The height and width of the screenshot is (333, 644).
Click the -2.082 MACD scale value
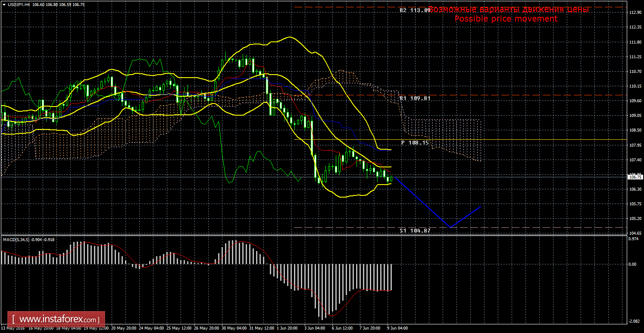click(635, 321)
